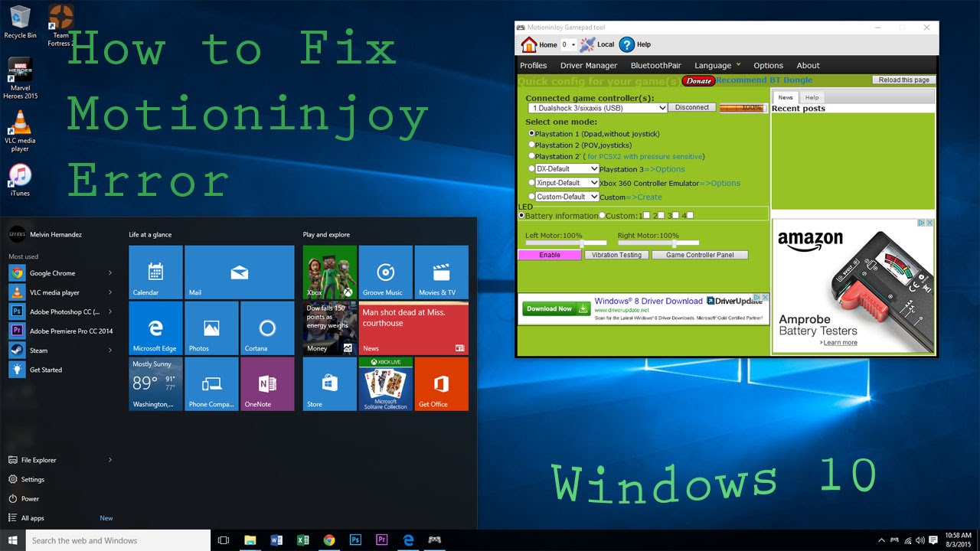Click the Reload this page button
980x551 pixels.
[x=904, y=80]
